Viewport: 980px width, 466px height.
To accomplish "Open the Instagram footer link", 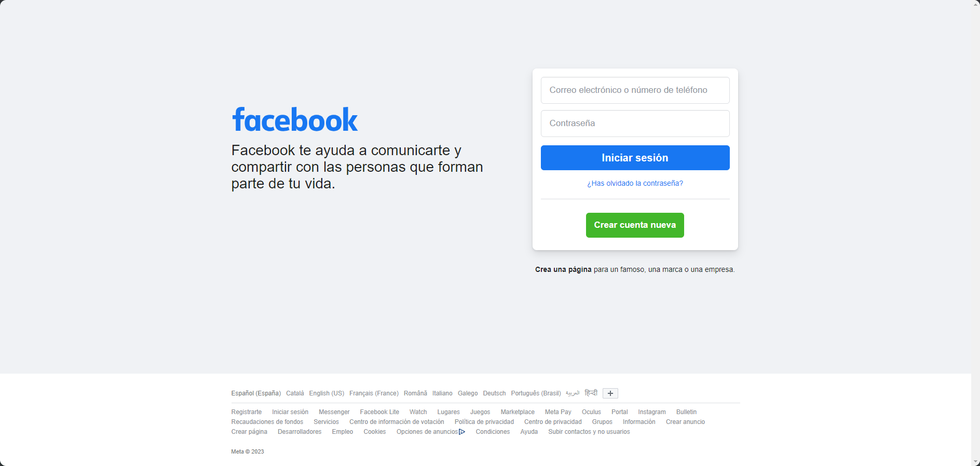I will pos(651,412).
